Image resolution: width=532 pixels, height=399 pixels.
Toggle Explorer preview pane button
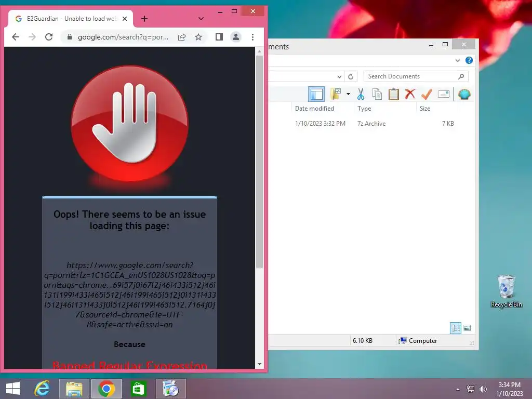pos(316,94)
